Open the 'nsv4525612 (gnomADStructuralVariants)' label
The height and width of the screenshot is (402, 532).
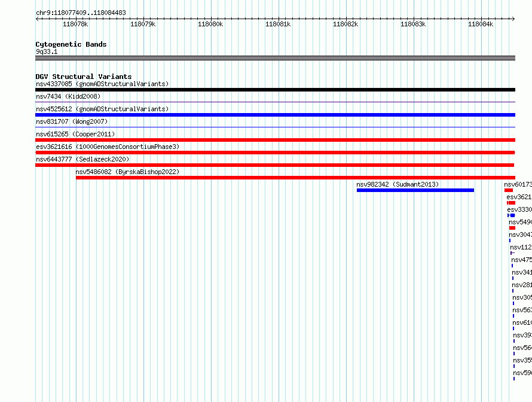coord(102,109)
